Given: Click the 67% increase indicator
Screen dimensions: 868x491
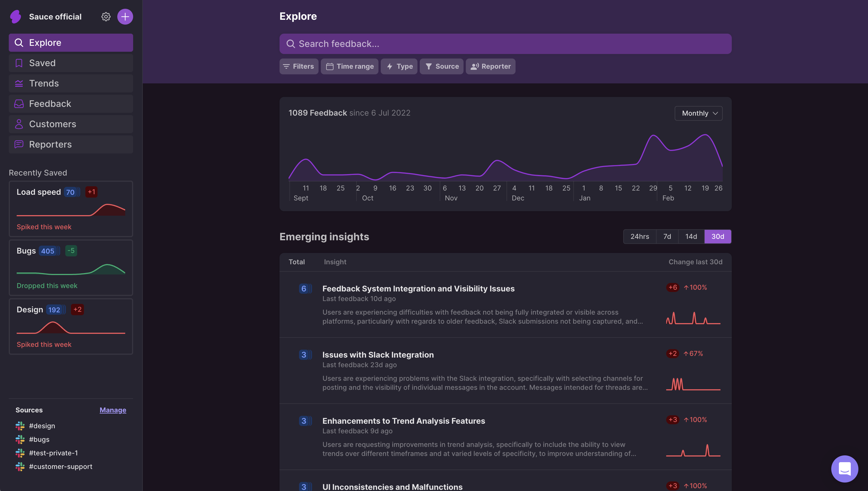Looking at the screenshot, I should [x=693, y=353].
